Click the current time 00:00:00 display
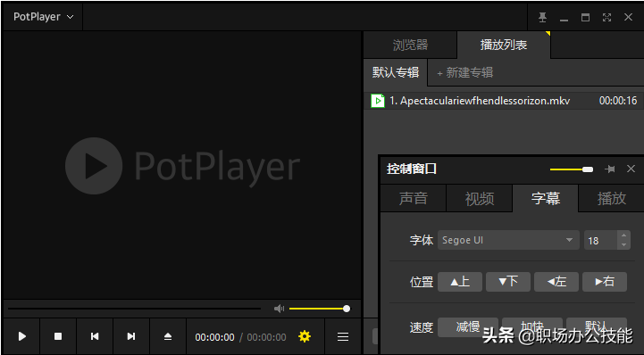Screen dimensions: 644x355 (x=214, y=337)
